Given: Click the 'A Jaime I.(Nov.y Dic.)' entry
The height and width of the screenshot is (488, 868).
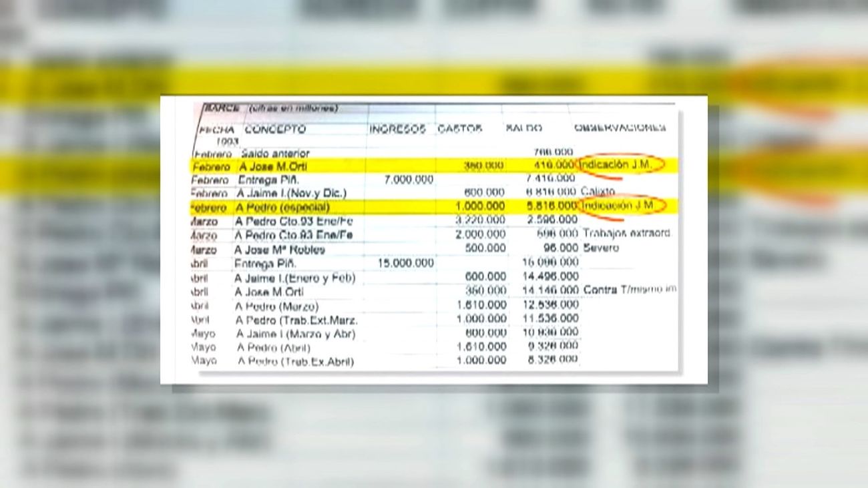Looking at the screenshot, I should point(290,194).
